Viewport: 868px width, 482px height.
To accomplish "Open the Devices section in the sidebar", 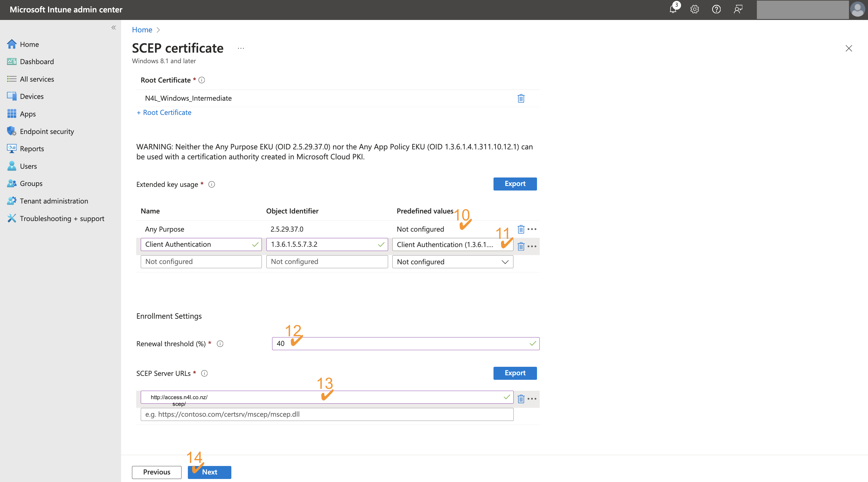I will [x=32, y=96].
